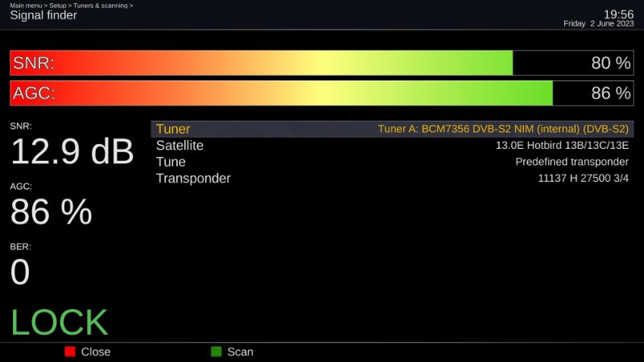Click the 80 % SNR bar percentage

(x=610, y=64)
